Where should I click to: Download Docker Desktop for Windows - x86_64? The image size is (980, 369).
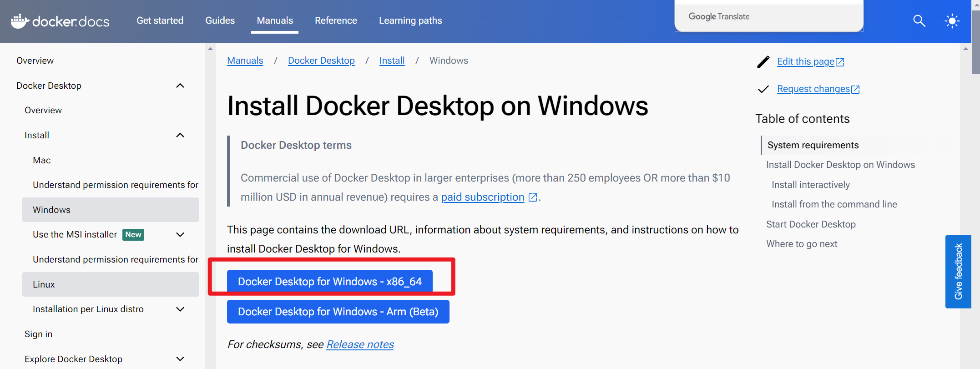(x=329, y=282)
